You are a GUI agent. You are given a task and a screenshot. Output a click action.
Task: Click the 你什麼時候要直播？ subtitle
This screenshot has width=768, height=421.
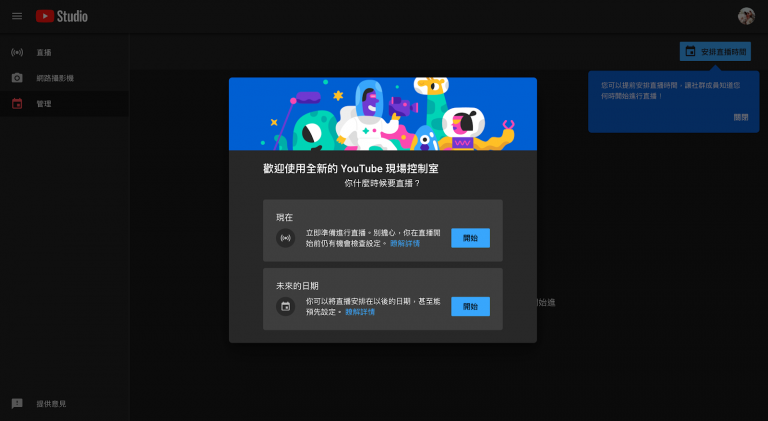pyautogui.click(x=383, y=183)
